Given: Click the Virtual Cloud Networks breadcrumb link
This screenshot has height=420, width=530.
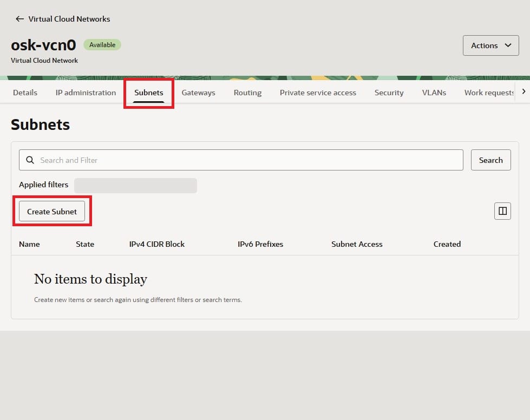Looking at the screenshot, I should [x=69, y=19].
